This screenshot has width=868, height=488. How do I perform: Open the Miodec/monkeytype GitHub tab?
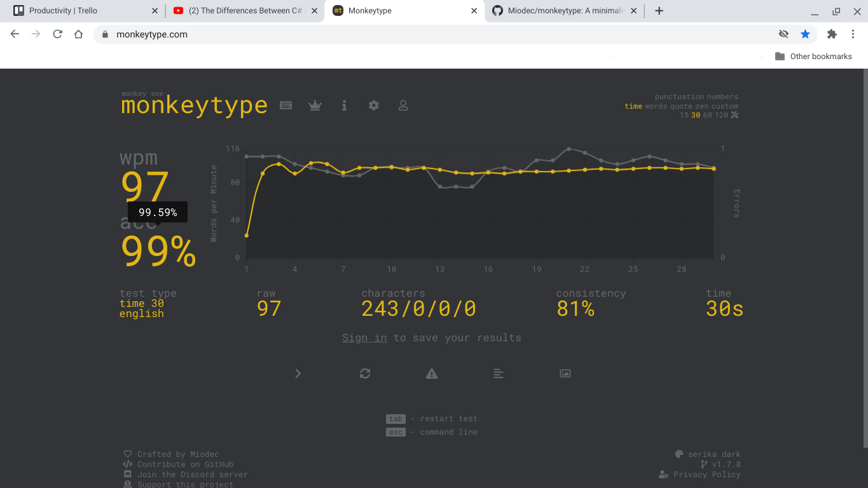(x=562, y=10)
